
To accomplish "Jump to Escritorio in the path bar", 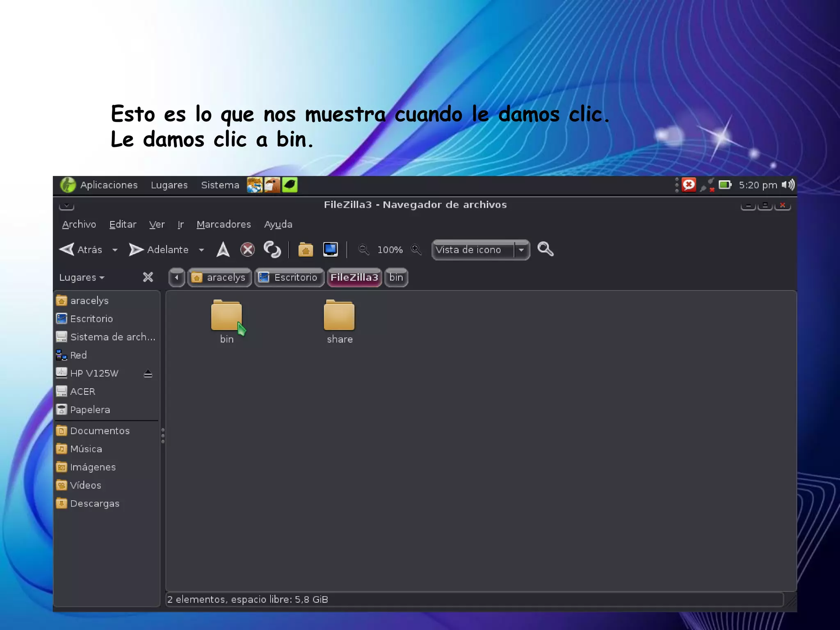I will (289, 278).
